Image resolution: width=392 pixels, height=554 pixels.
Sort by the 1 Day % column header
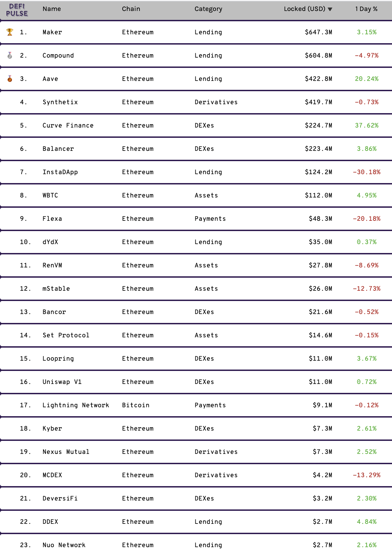click(366, 9)
